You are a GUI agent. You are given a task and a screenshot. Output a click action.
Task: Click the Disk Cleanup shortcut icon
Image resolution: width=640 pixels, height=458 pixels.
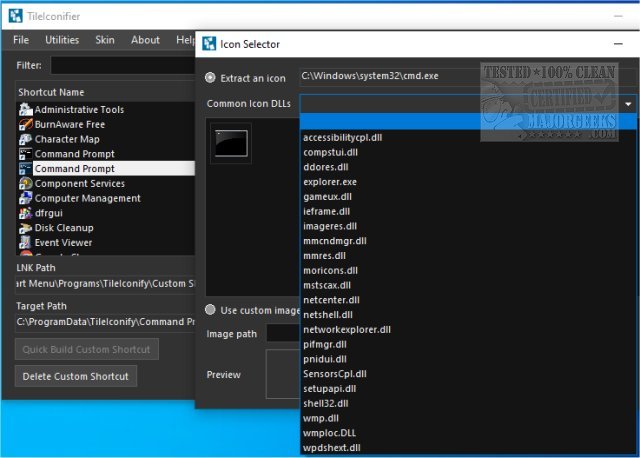[x=25, y=228]
